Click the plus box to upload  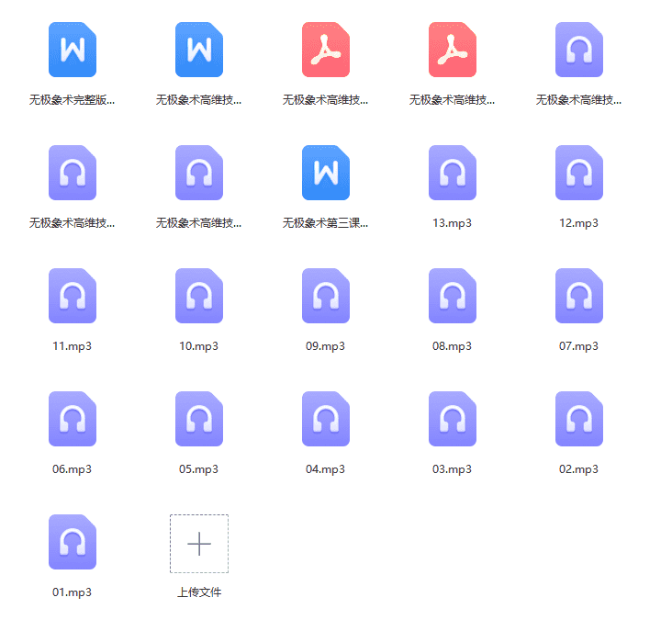(199, 544)
